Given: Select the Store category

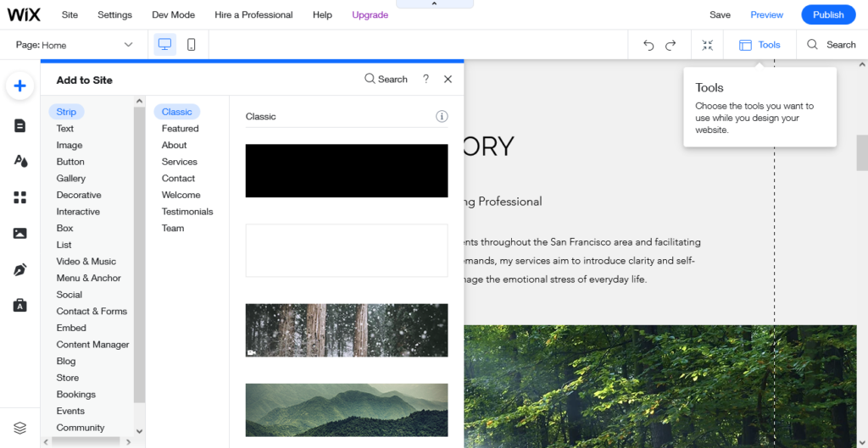Looking at the screenshot, I should 68,377.
